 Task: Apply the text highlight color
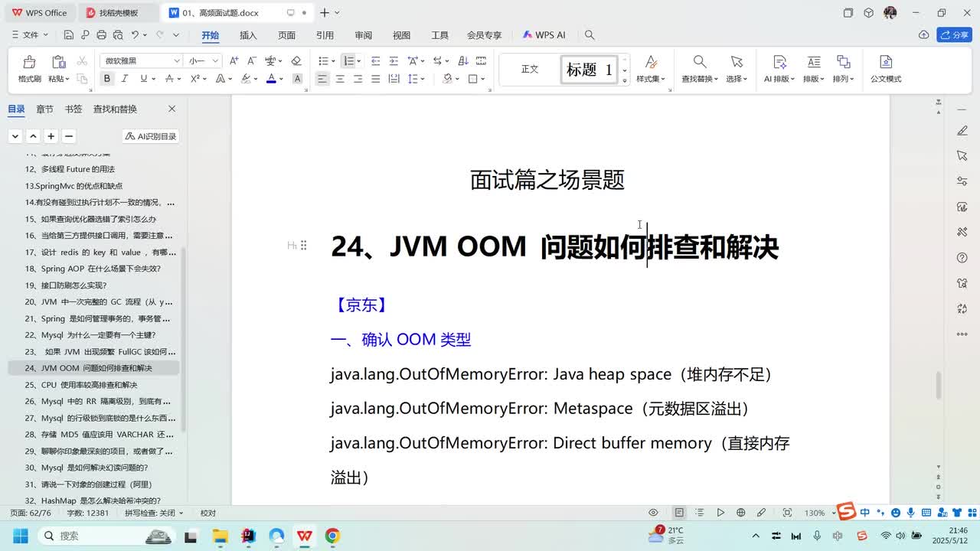pos(246,79)
